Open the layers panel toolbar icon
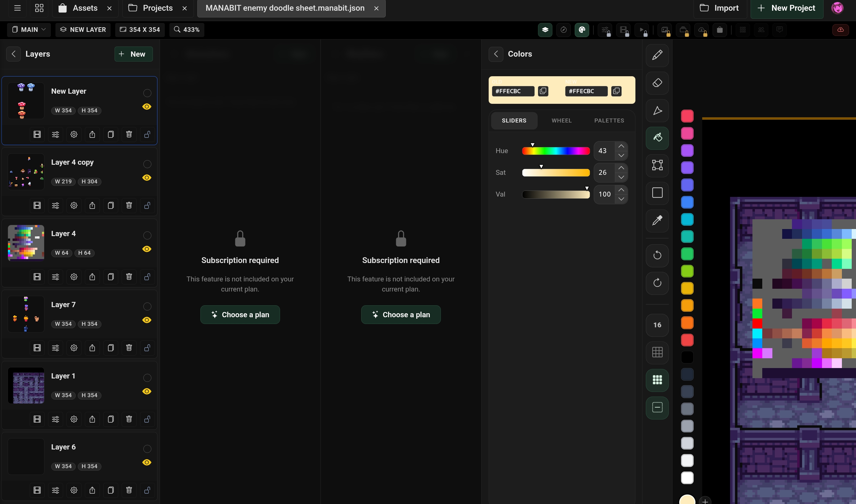Viewport: 856px width, 504px height. pyautogui.click(x=545, y=30)
